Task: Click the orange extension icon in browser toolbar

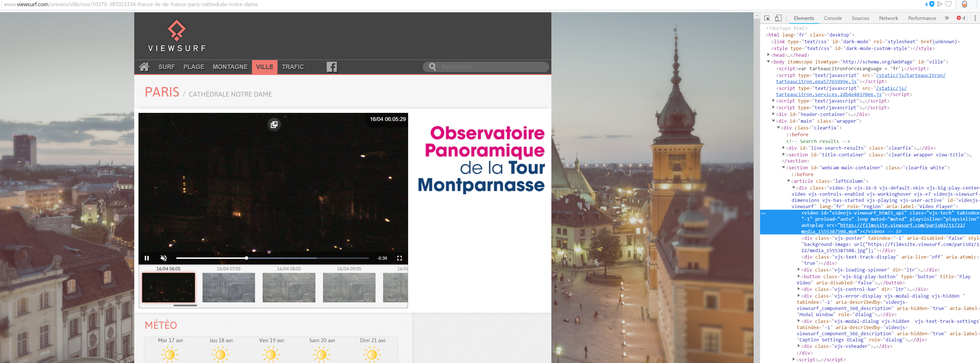Action: (x=964, y=4)
